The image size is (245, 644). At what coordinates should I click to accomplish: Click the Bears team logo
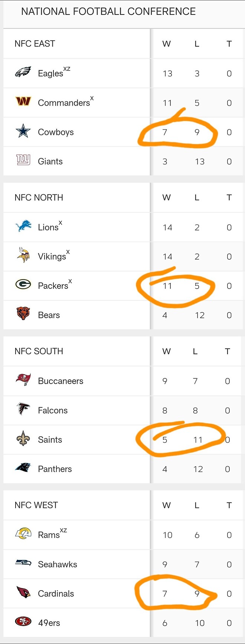tap(23, 314)
